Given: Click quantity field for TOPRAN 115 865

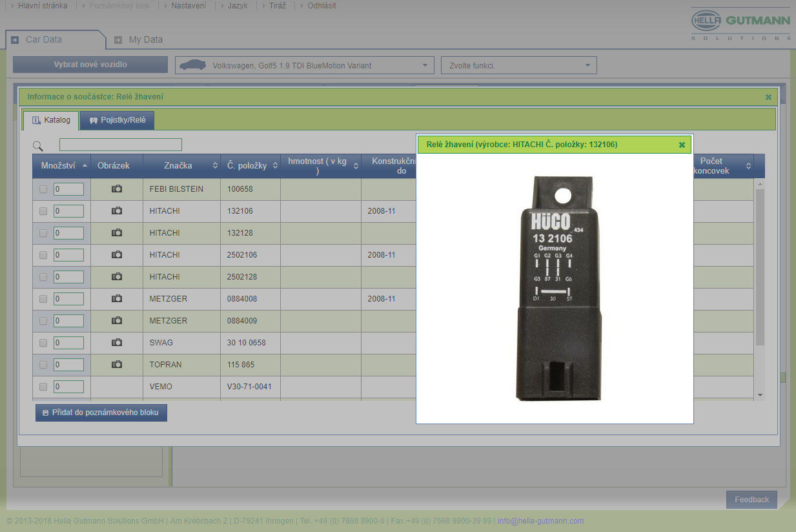Looking at the screenshot, I should 68,365.
